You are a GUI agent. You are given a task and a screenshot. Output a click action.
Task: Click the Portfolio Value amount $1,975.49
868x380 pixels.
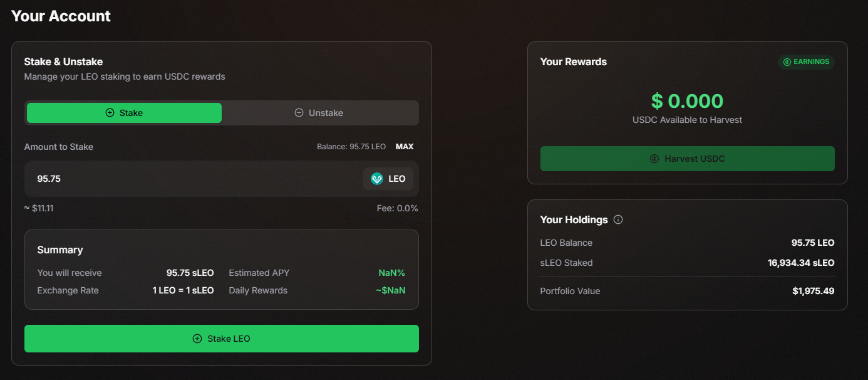click(x=813, y=291)
